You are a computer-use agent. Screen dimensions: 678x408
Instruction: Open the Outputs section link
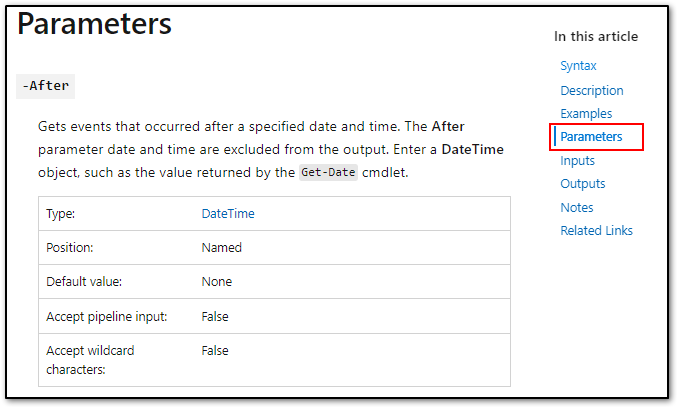pyautogui.click(x=582, y=184)
